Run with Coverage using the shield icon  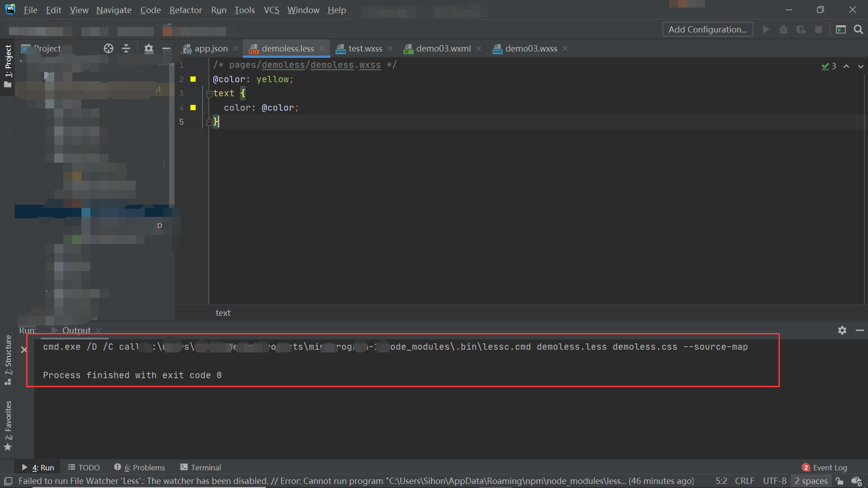(x=801, y=29)
